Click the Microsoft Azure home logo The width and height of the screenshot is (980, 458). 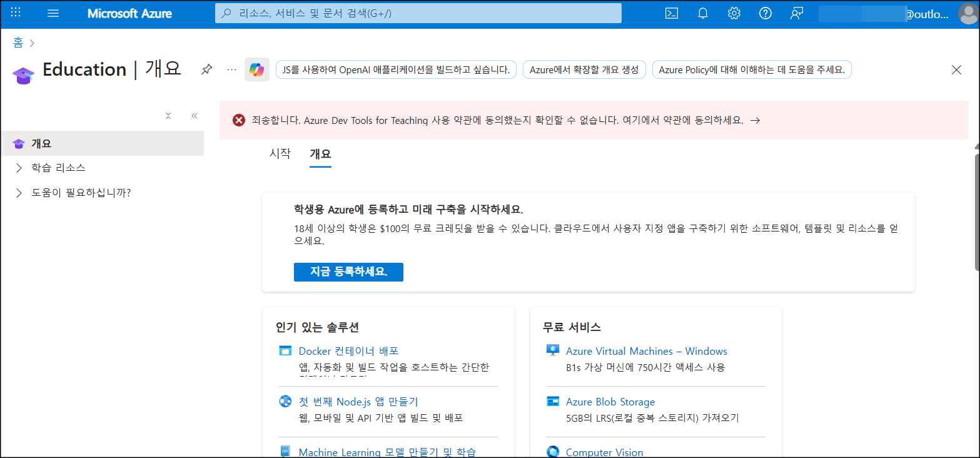[x=129, y=13]
